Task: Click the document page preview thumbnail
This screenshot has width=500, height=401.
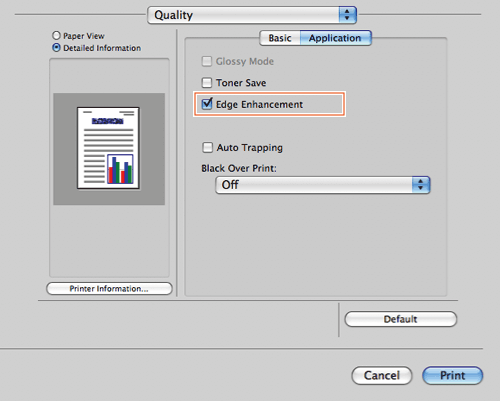Action: pos(108,148)
